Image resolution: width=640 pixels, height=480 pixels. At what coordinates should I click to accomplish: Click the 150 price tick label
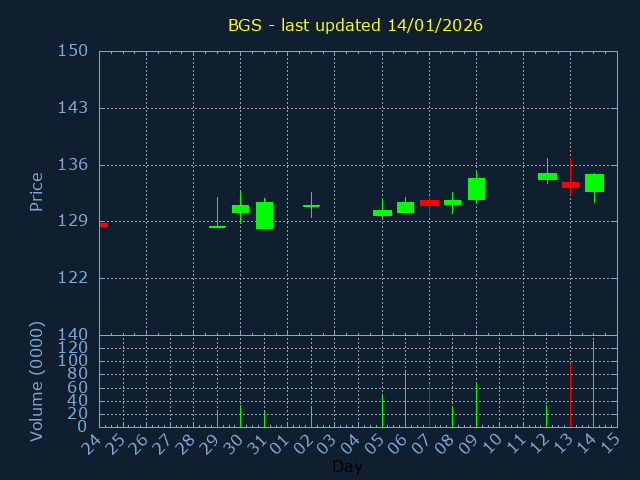[72, 51]
